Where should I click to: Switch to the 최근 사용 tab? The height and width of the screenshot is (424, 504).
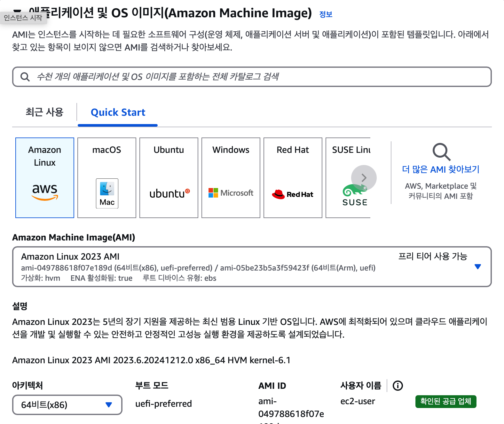point(44,112)
